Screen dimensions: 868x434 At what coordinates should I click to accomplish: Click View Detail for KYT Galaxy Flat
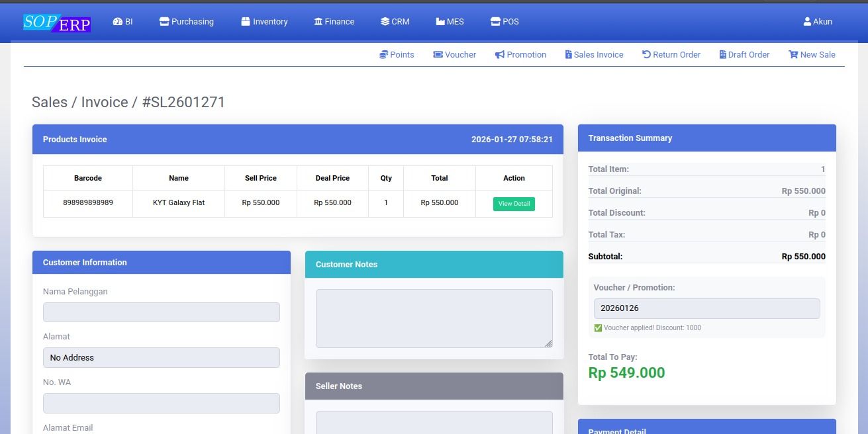pyautogui.click(x=514, y=204)
